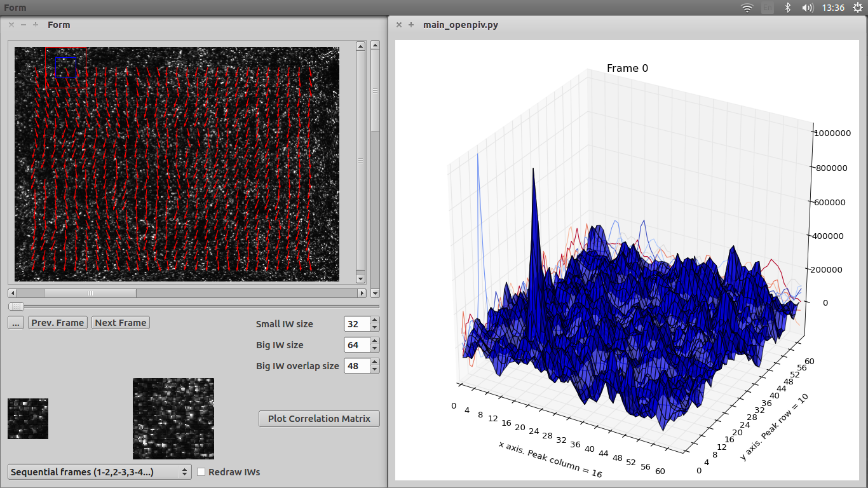Click the right arrow of horizontal scrollbar
The image size is (868, 488).
click(362, 293)
